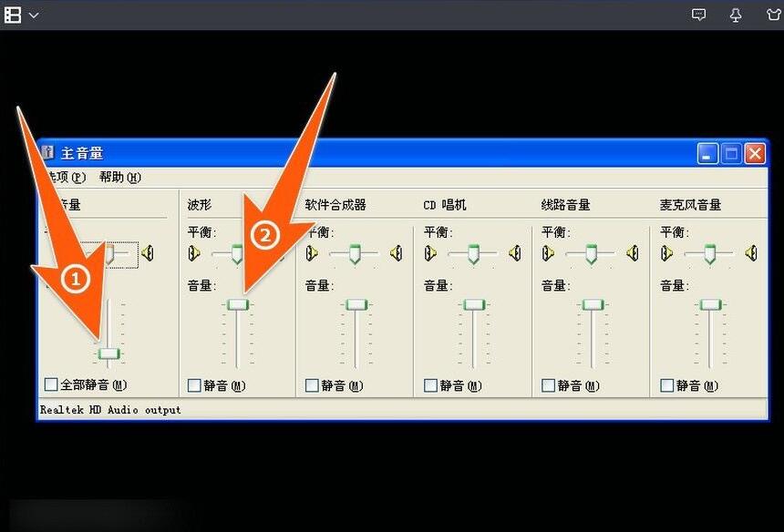The height and width of the screenshot is (532, 784).
Task: Click the master volume vertical slider thumb
Action: (x=108, y=353)
